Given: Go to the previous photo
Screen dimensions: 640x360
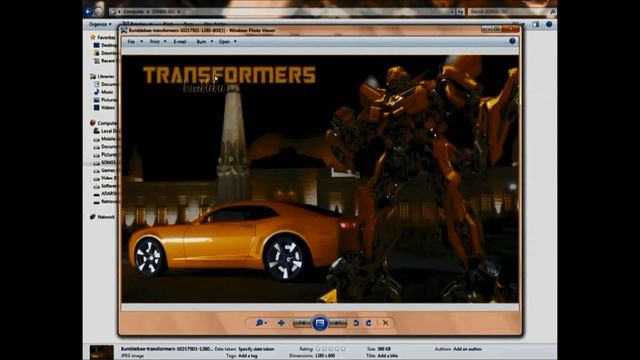Looking at the screenshot, I should click(x=302, y=323).
